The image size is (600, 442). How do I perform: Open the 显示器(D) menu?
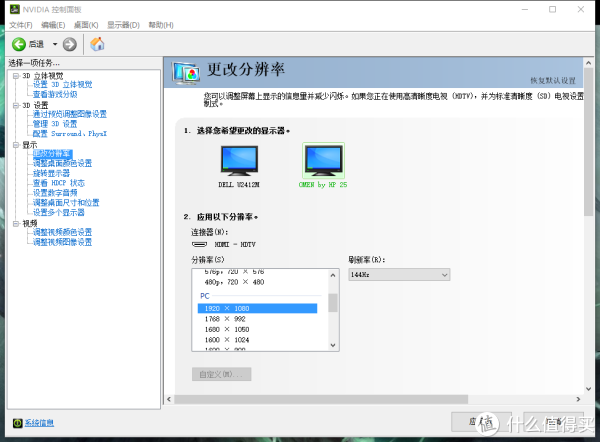tap(123, 25)
